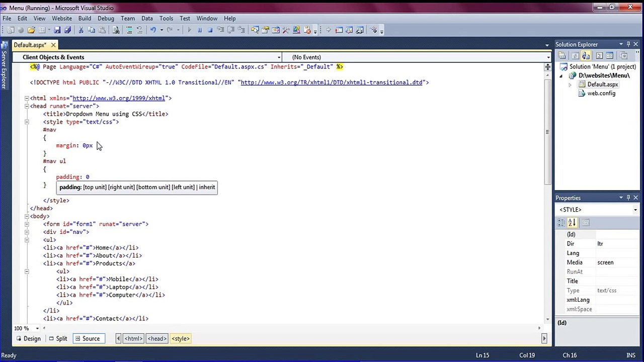This screenshot has width=644, height=362.
Task: Click View Code icon in Solution Explorer
Action: click(x=599, y=55)
